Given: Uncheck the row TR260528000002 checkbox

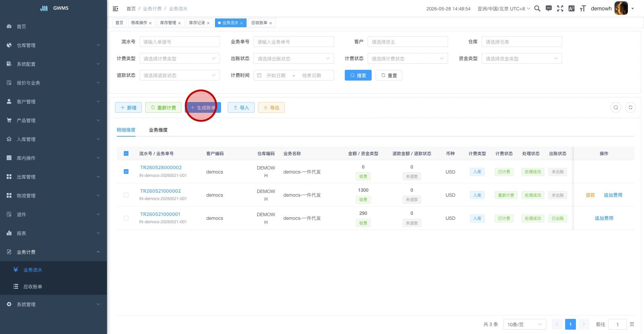Looking at the screenshot, I should click(x=126, y=172).
